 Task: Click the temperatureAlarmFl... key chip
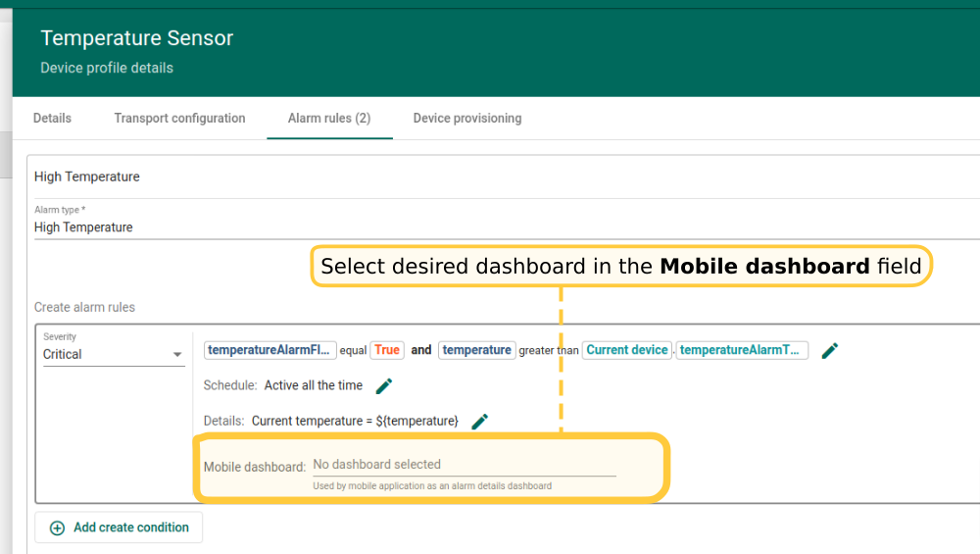coord(270,350)
